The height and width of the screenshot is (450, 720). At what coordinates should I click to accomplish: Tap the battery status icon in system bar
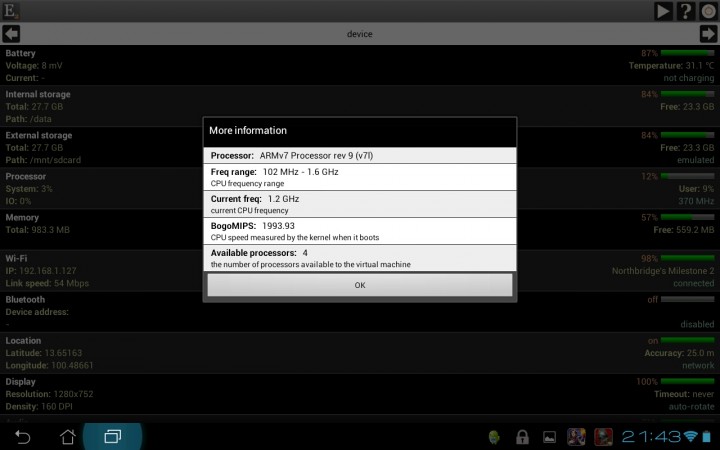pyautogui.click(x=707, y=436)
